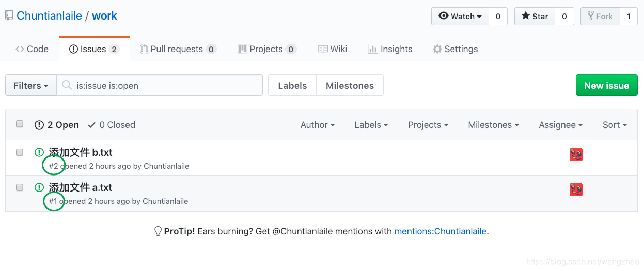
Task: Open the Filters dropdown
Action: (31, 85)
